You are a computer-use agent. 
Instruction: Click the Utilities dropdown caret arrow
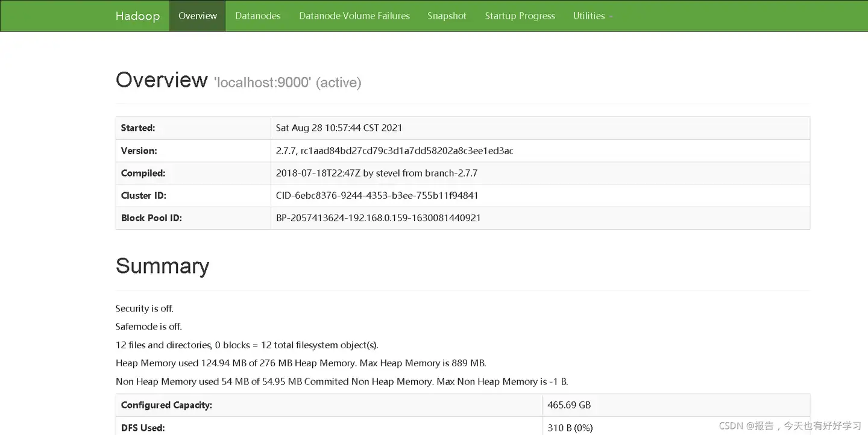[x=610, y=17]
